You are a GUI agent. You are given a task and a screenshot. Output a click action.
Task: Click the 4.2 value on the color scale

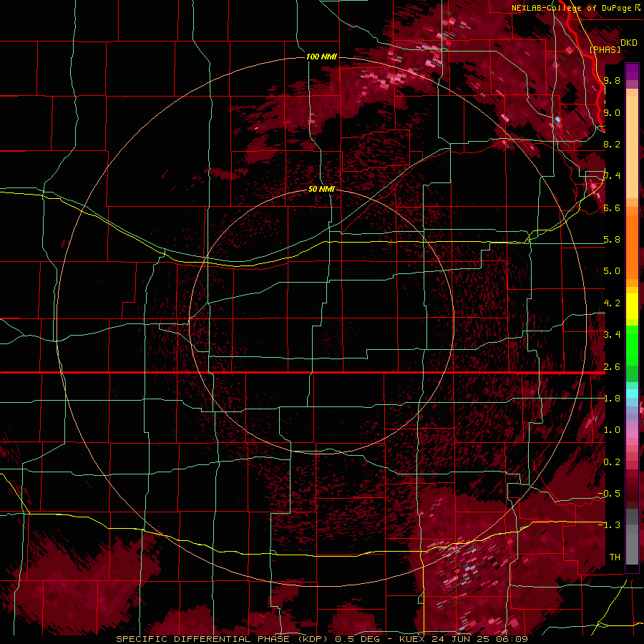coord(612,303)
